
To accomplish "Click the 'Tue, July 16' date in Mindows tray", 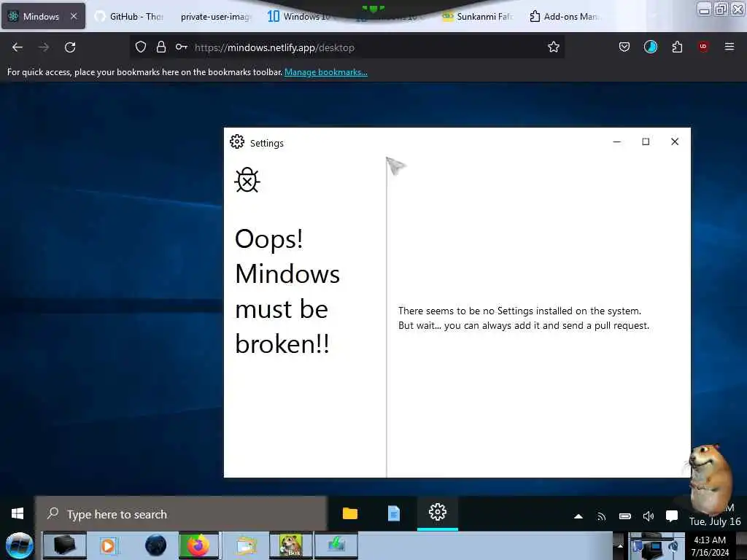I will 715,521.
